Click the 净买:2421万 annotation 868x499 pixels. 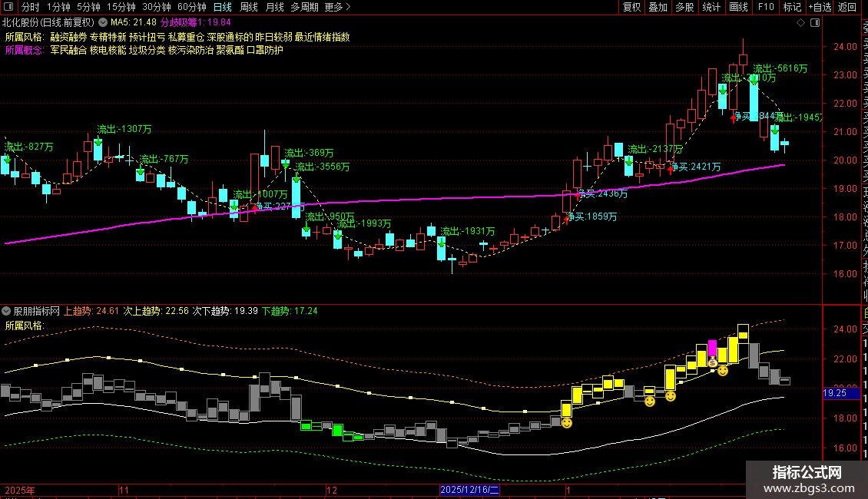[x=695, y=167]
